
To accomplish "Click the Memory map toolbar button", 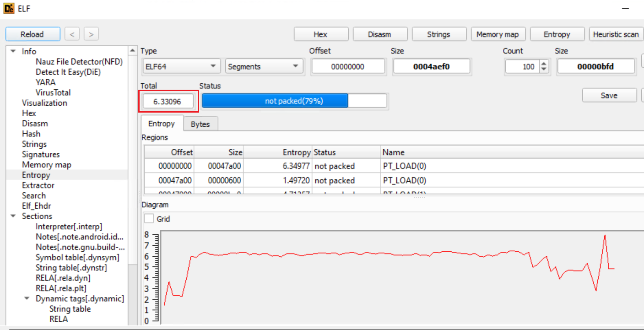I will click(x=498, y=34).
